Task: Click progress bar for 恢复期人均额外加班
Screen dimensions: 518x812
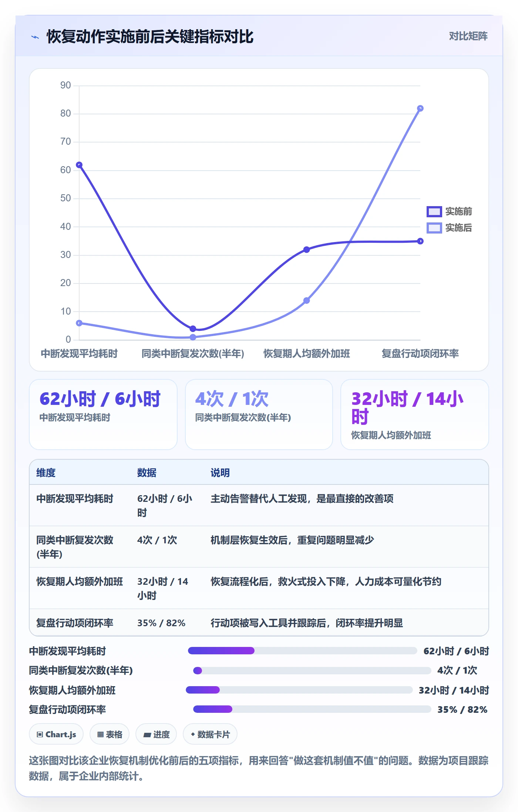Action: coord(299,690)
